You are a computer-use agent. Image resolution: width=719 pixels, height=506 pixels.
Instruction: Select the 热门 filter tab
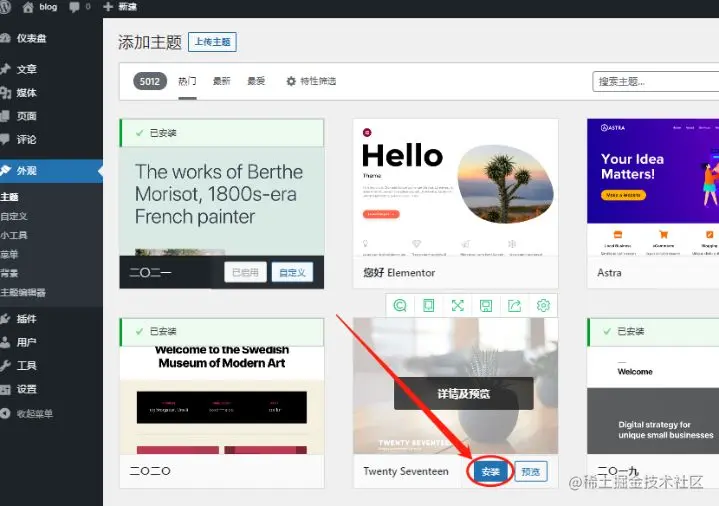coord(187,81)
